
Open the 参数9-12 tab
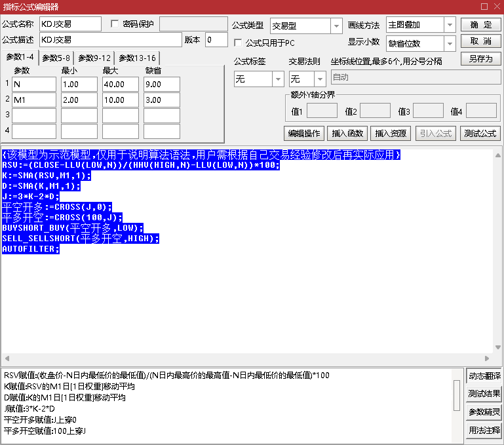click(x=94, y=58)
